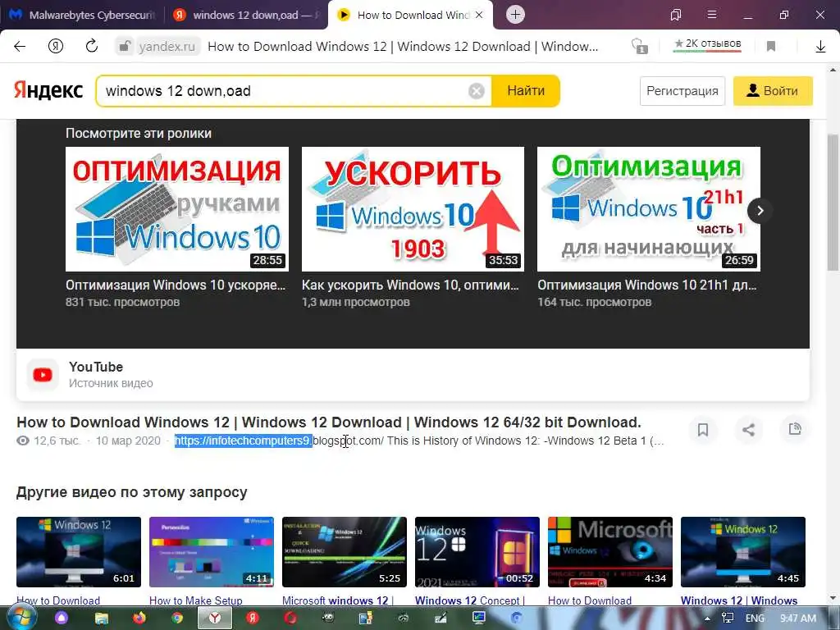Click the Найти search button
The image size is (840, 630).
coord(526,91)
